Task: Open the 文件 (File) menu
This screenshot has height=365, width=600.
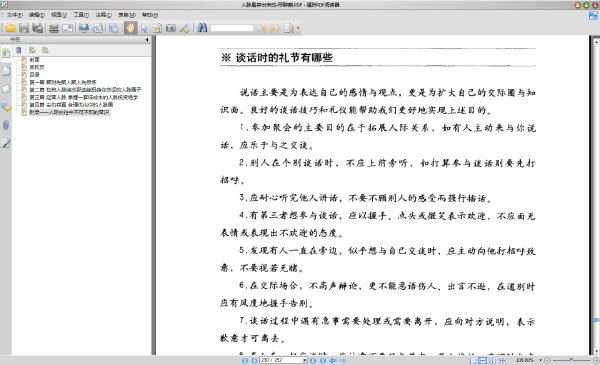Action: (15, 15)
